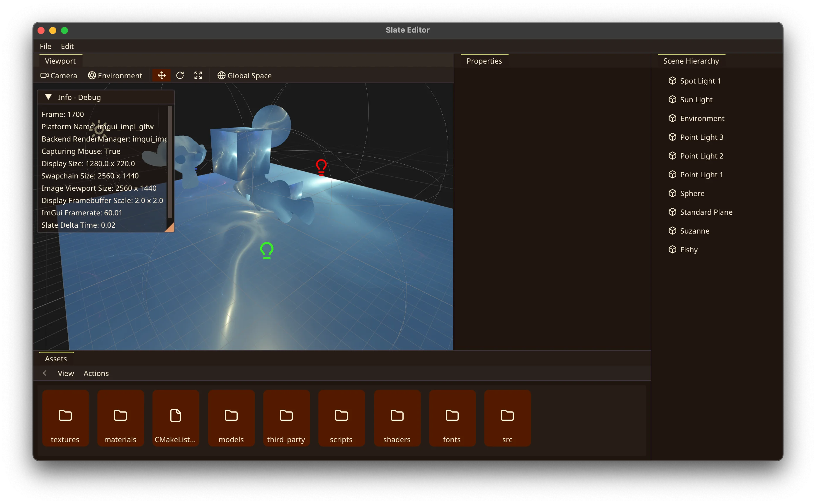Viewport: 816px width, 504px height.
Task: Open the Edit menu
Action: click(67, 46)
